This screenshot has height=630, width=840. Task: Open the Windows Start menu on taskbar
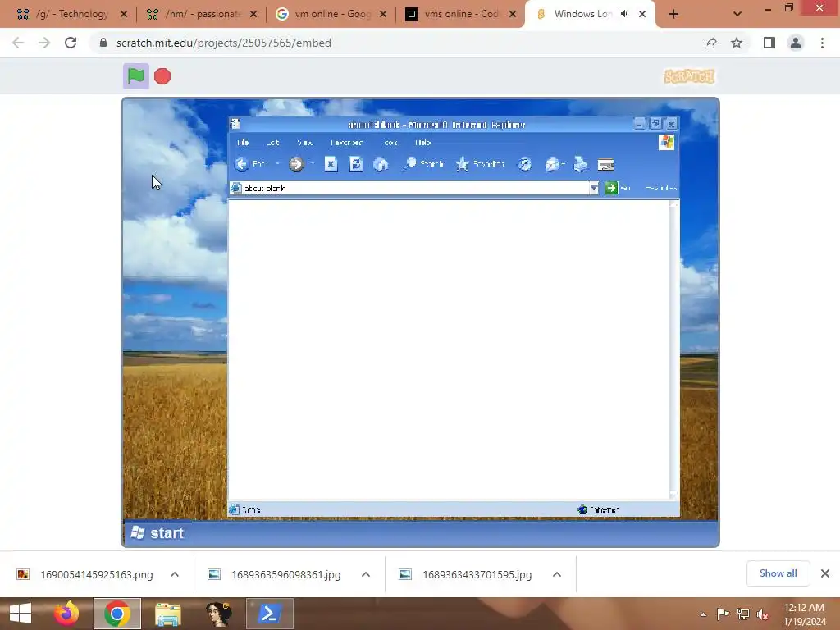[21, 614]
